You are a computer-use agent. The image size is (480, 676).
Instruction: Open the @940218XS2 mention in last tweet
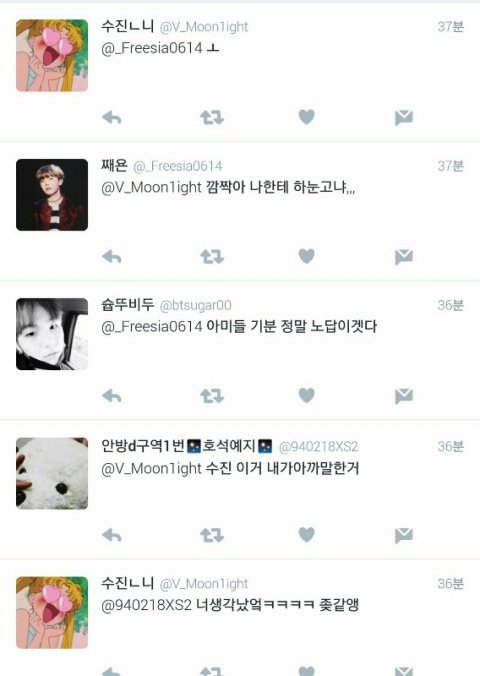tap(146, 605)
